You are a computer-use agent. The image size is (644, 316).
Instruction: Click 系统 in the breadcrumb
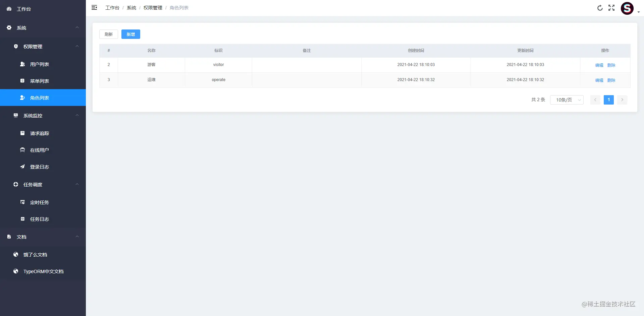131,8
